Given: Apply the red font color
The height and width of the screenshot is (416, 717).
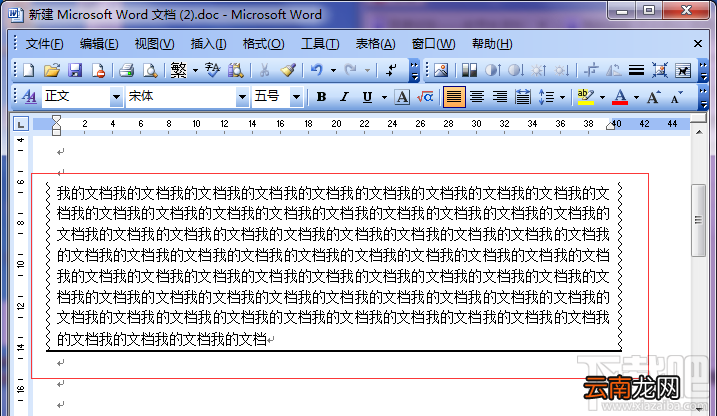Looking at the screenshot, I should click(620, 96).
